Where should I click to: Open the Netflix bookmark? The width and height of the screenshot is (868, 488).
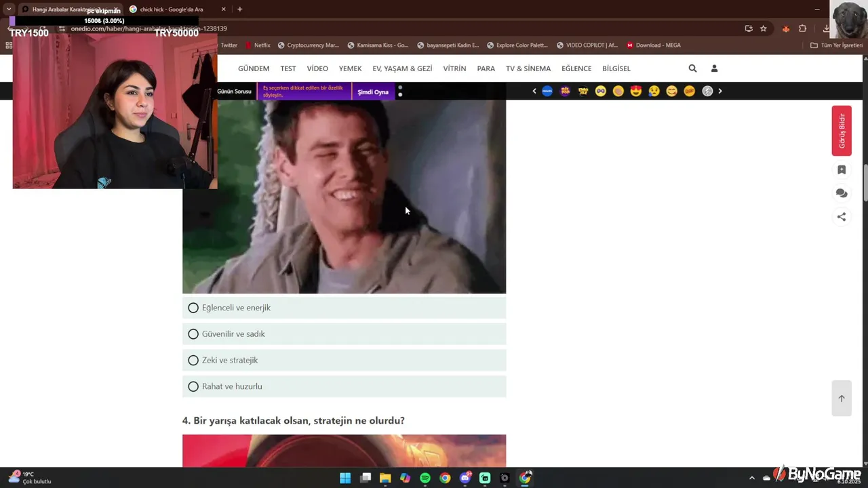click(x=258, y=45)
